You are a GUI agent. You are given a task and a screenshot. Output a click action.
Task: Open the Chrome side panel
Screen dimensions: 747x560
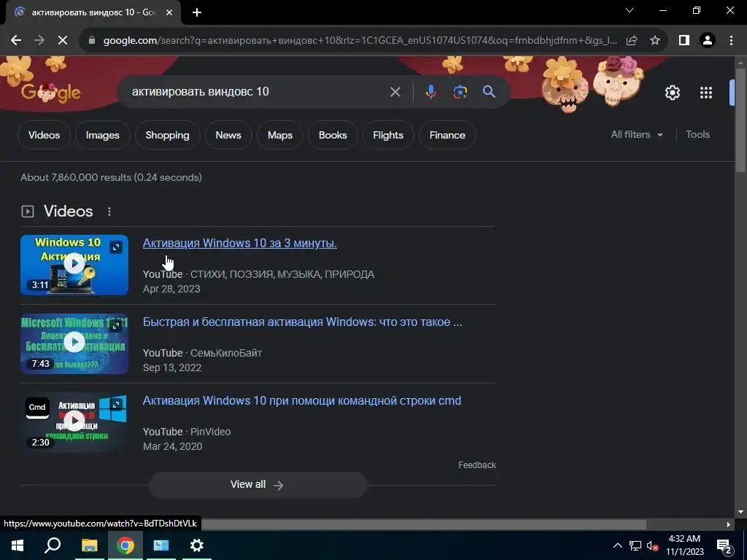click(684, 41)
